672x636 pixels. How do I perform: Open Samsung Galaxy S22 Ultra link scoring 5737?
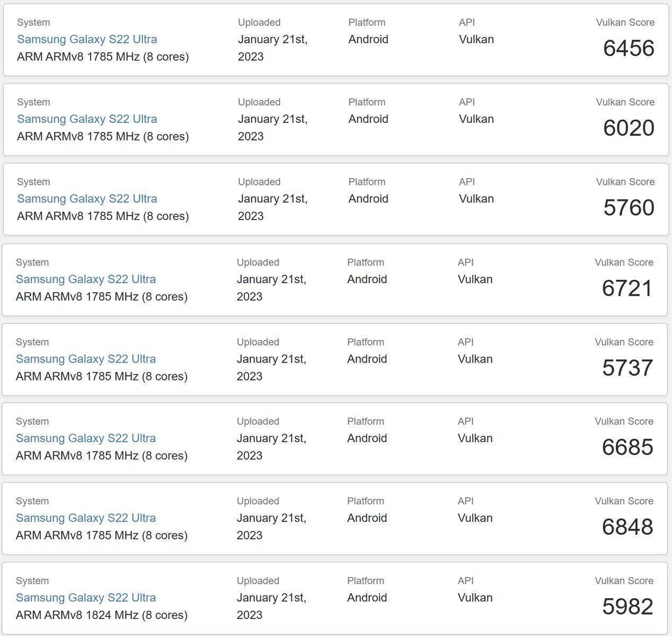(x=86, y=359)
